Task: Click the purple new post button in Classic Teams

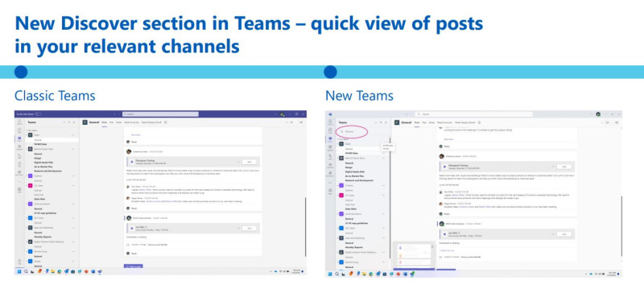Action: click(x=133, y=266)
